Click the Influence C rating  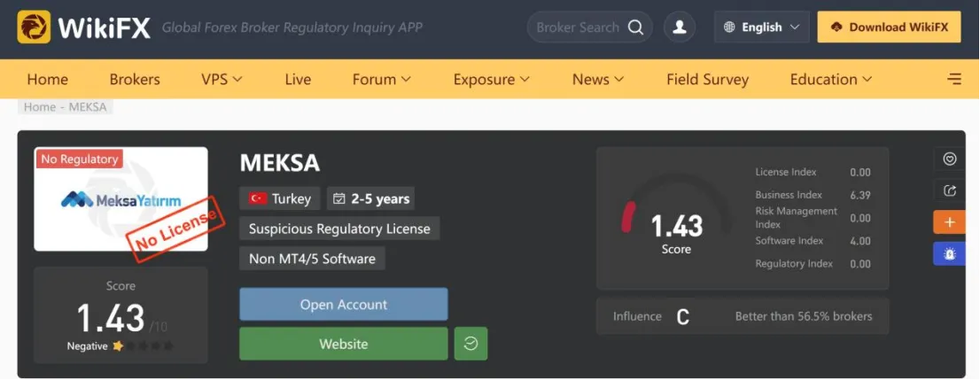click(682, 317)
